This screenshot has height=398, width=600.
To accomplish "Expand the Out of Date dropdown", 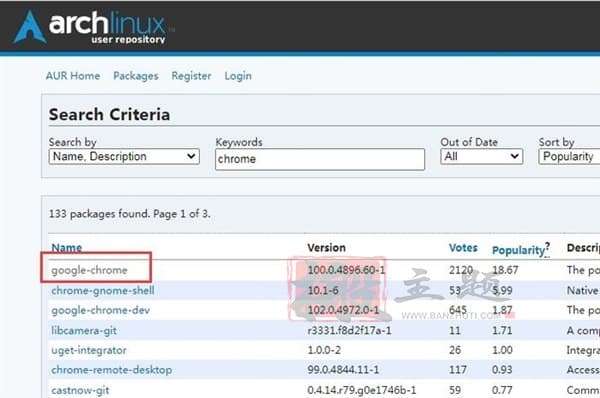I will click(x=481, y=157).
